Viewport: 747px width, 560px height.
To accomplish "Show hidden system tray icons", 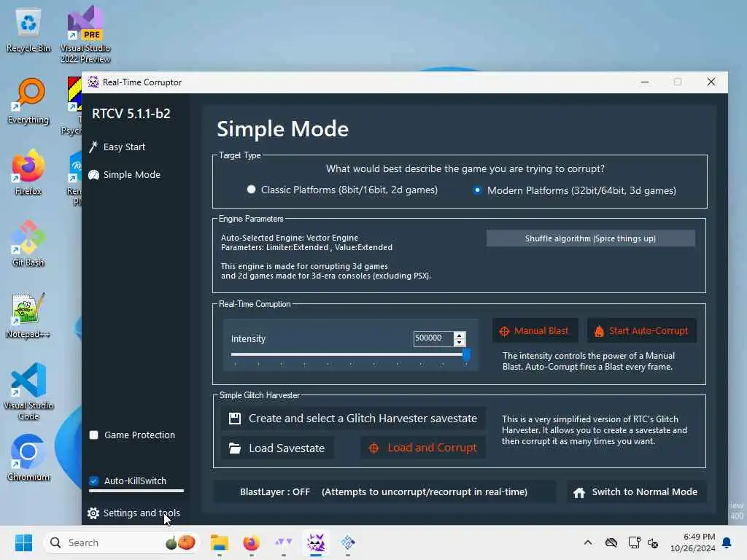I will pyautogui.click(x=588, y=542).
